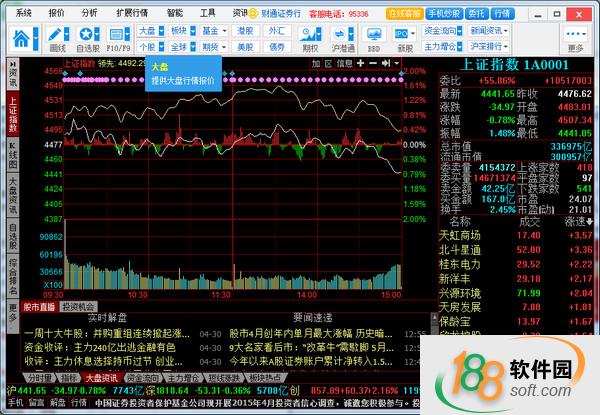Open the 系统 menu
Viewport: 600px width, 415px height.
click(x=23, y=13)
